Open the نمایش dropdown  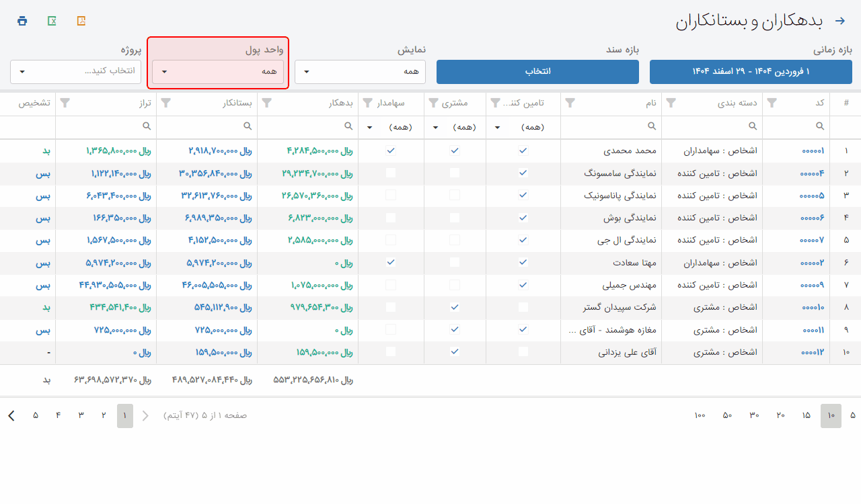coord(360,72)
